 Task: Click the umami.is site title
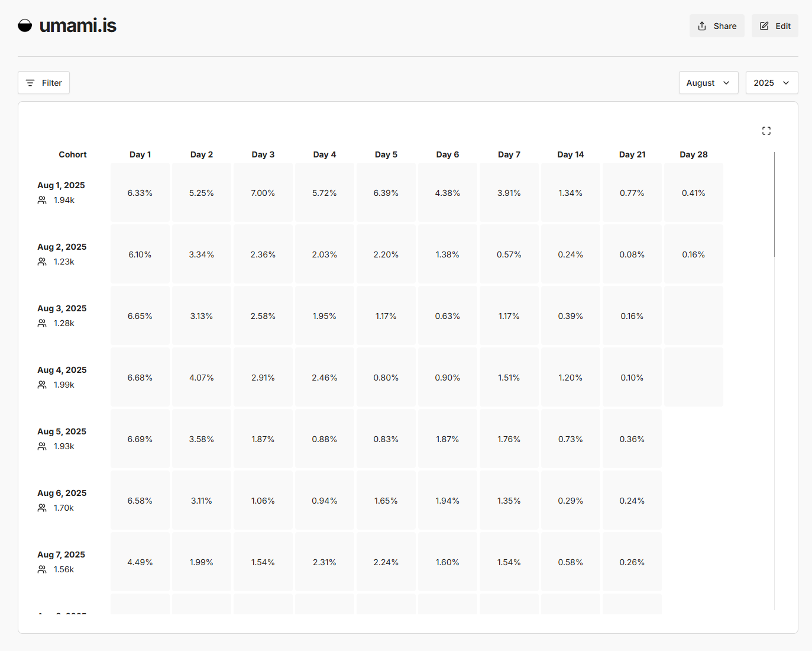pos(77,25)
